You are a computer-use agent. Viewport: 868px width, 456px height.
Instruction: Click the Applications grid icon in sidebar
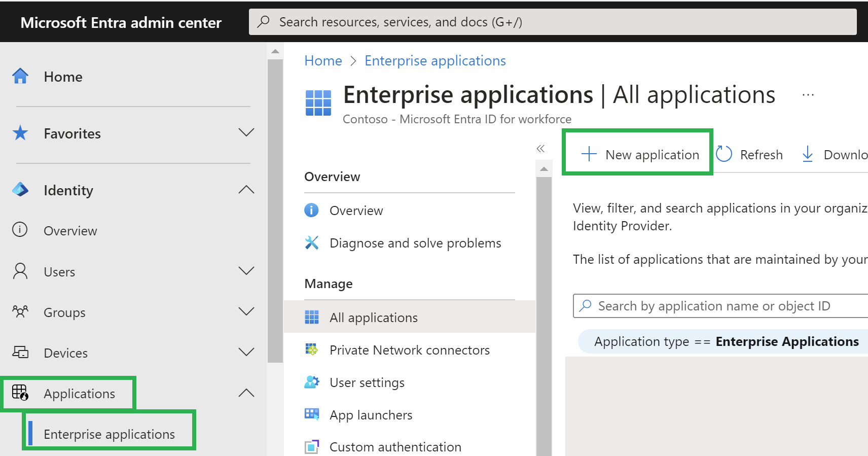coord(20,393)
